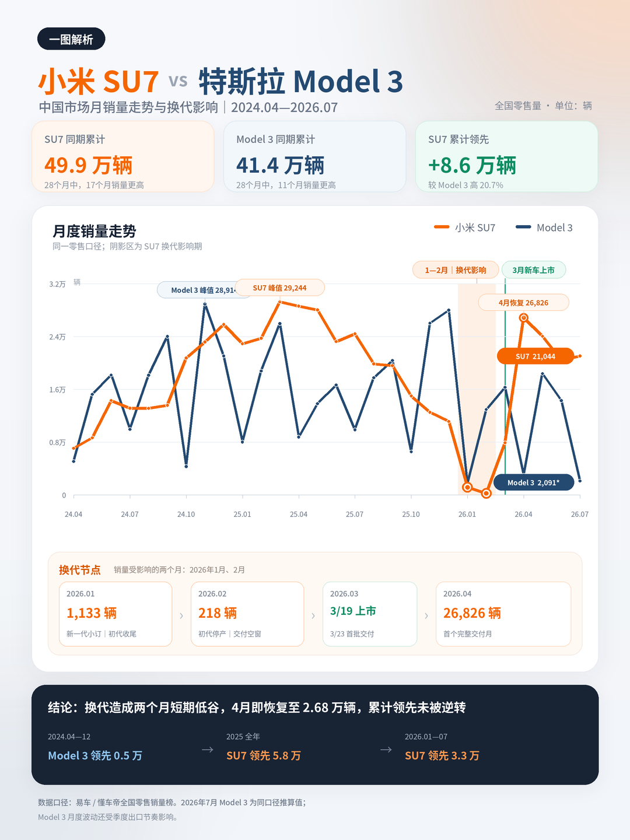The width and height of the screenshot is (630, 840).
Task: Click "SU7 领先 3.3 万" text
Action: 442,755
